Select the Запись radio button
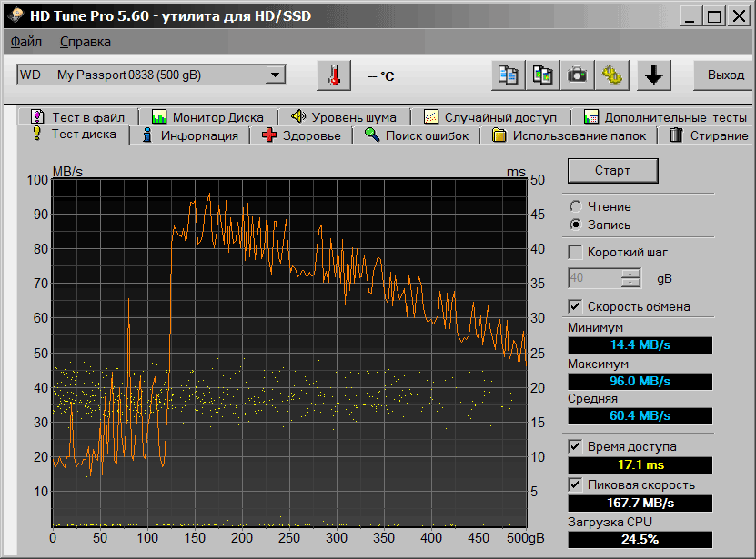 575,225
